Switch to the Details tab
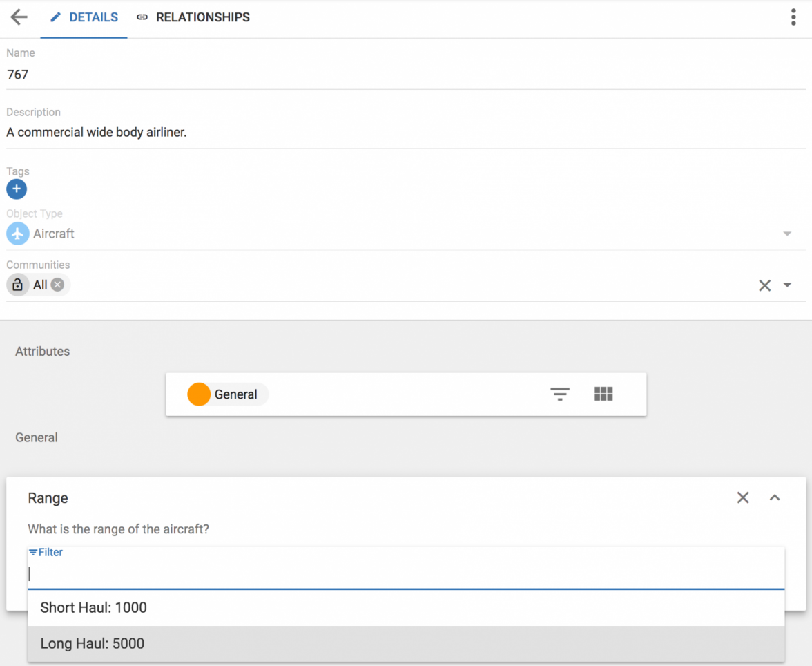The image size is (812, 666). tap(84, 18)
